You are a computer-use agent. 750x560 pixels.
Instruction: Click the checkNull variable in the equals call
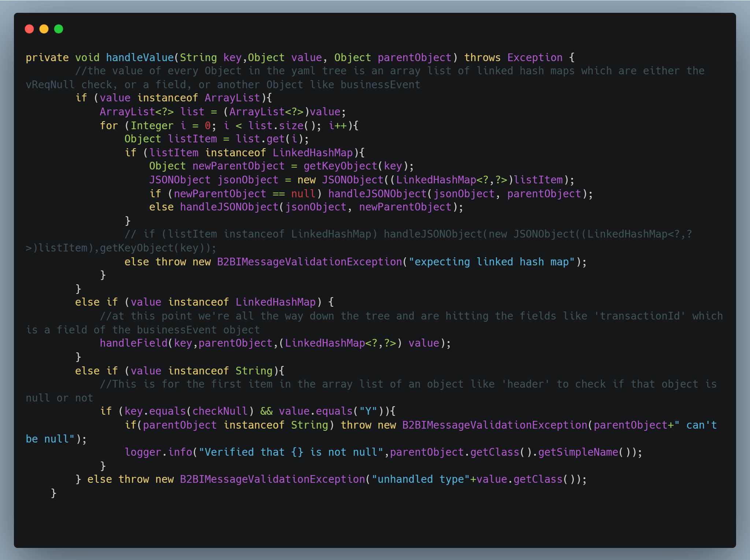[220, 411]
